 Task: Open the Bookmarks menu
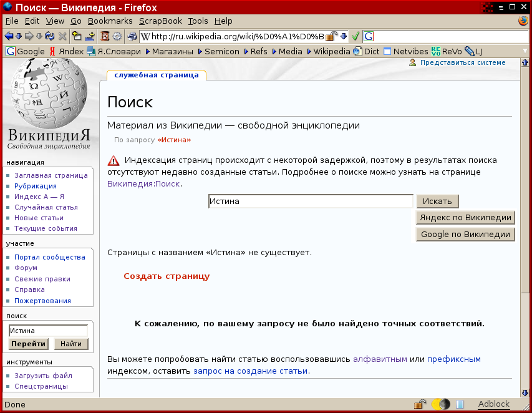coord(110,21)
